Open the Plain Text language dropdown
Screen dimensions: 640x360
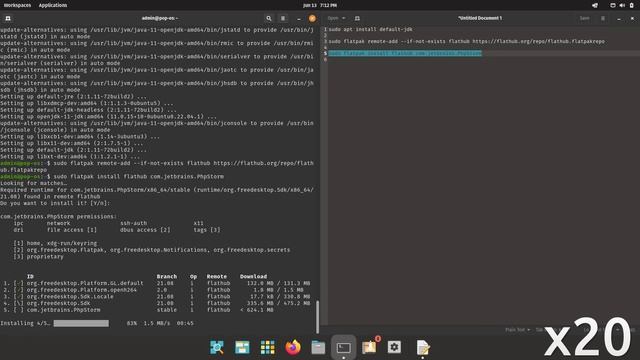(x=518, y=330)
